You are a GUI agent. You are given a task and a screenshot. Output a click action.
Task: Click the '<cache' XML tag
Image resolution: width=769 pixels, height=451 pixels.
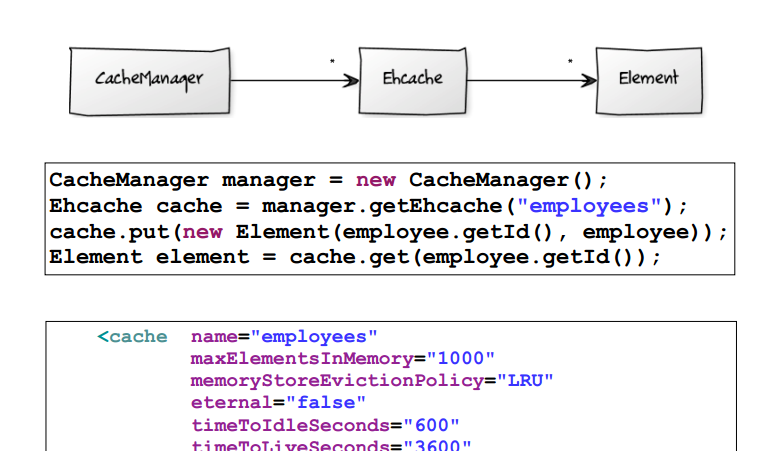click(132, 337)
